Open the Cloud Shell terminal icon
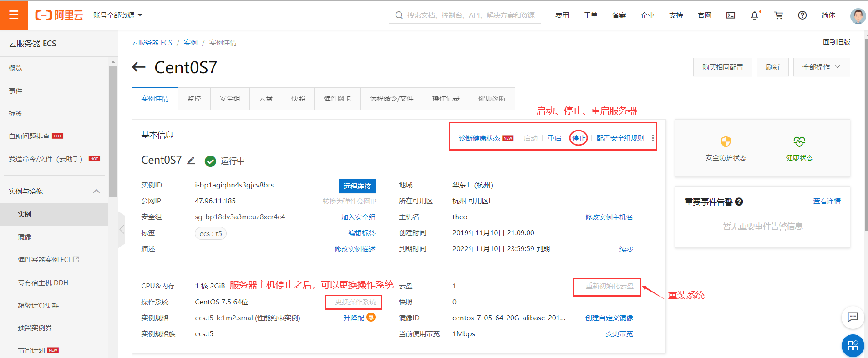This screenshot has height=358, width=868. (x=731, y=15)
